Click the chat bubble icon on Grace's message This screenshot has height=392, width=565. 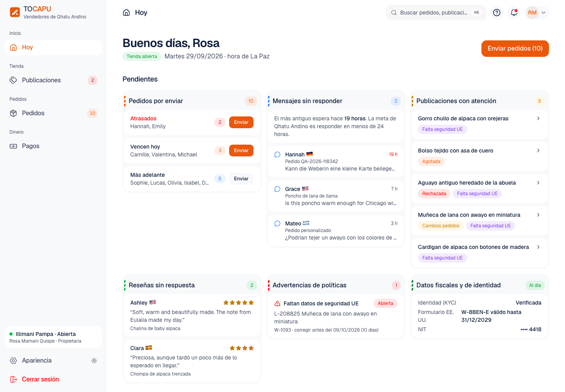click(x=277, y=189)
